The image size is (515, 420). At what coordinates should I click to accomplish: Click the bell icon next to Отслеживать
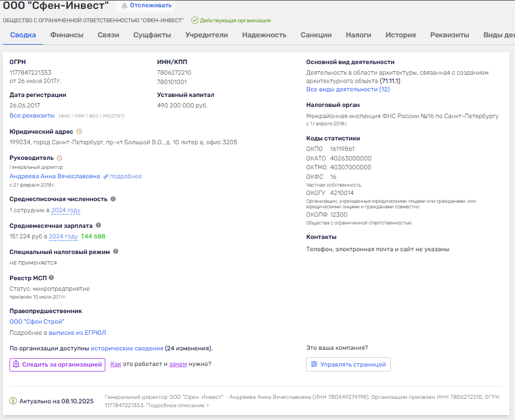pos(124,6)
